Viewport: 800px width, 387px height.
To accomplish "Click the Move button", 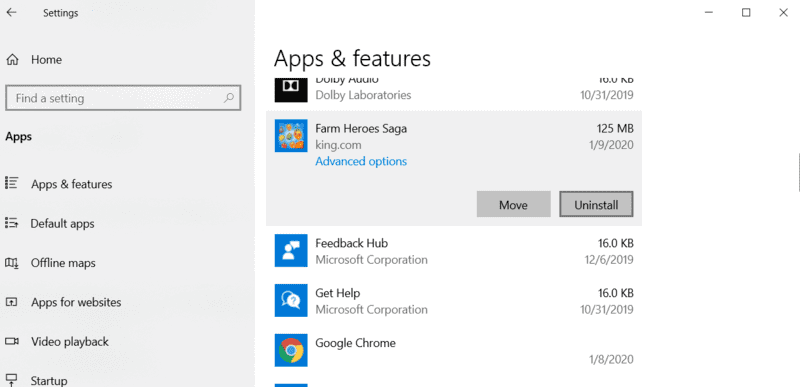I will pos(513,204).
